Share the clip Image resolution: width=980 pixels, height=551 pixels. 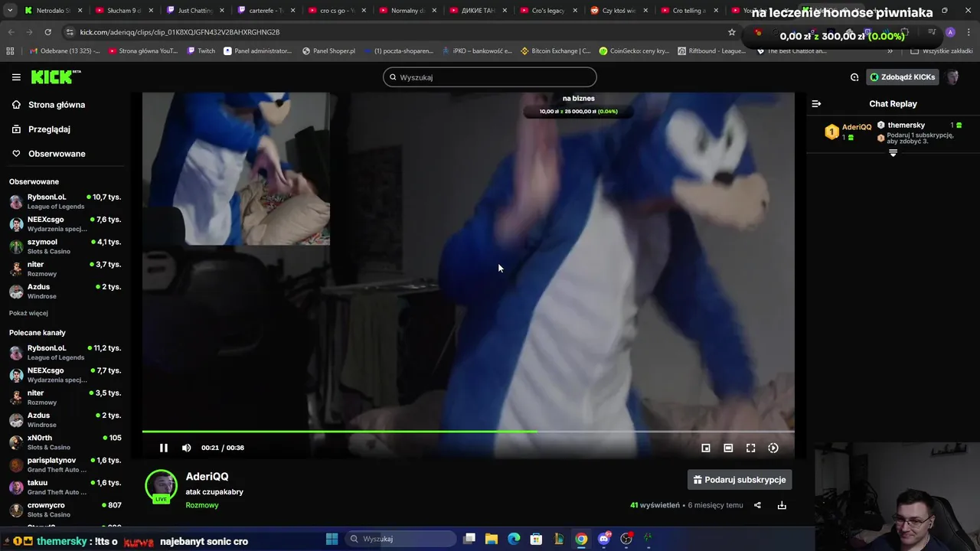[757, 505]
